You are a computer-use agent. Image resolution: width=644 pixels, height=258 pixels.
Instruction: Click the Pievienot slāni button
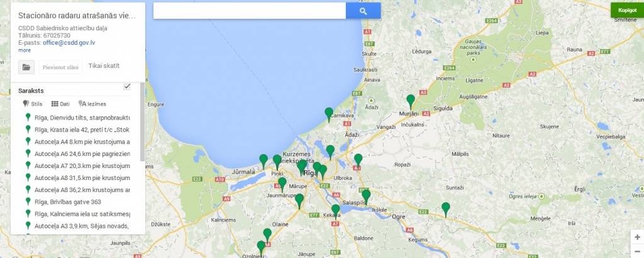pyautogui.click(x=60, y=67)
